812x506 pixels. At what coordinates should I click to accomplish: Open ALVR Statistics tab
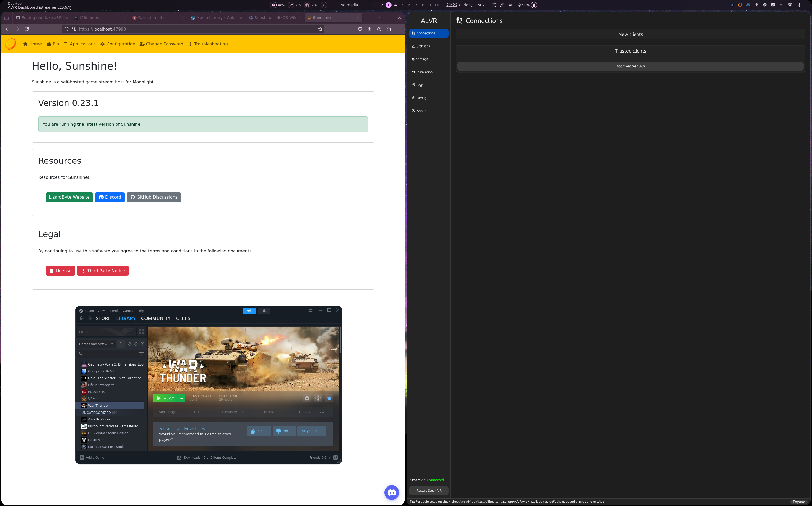click(423, 46)
